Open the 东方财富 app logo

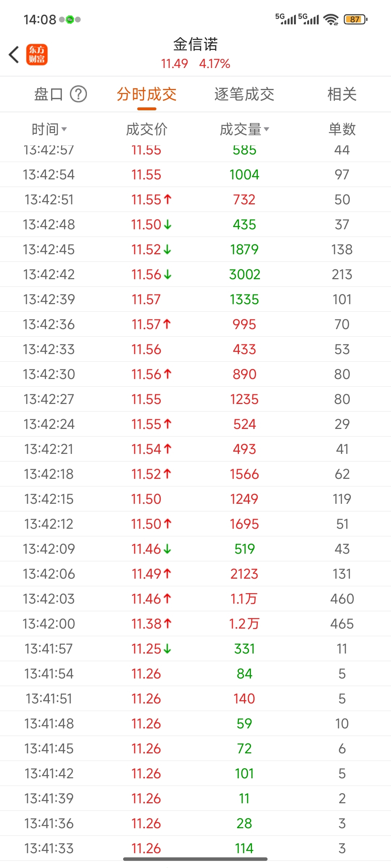coord(37,55)
